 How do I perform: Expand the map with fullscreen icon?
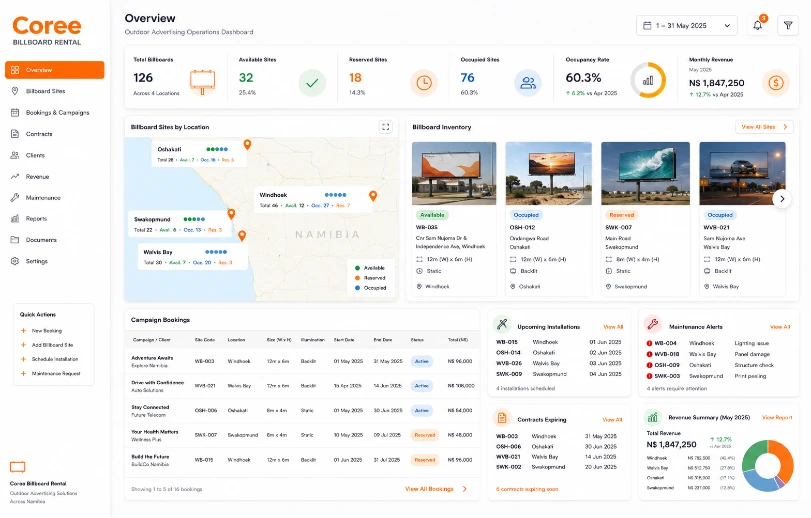coord(385,127)
